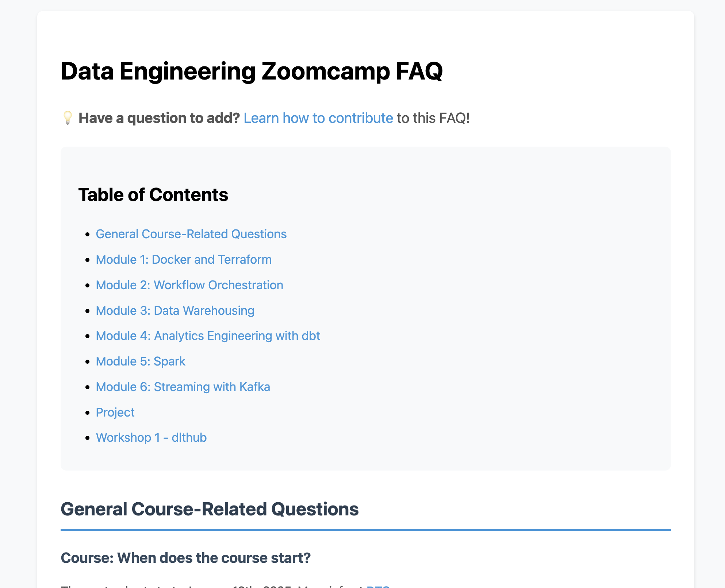Select the General Course-Related Questions section heading
This screenshot has height=588, width=725.
210,509
